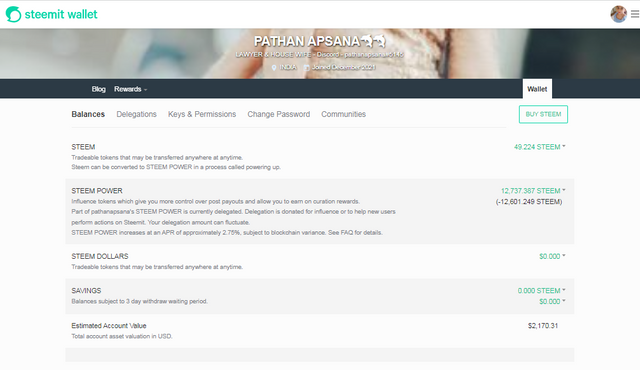Click the BUY STEEM button
The width and height of the screenshot is (640, 370).
tap(543, 114)
